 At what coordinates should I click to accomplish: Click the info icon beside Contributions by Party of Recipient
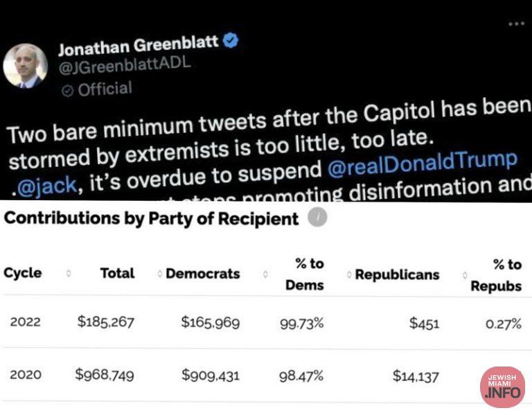[x=317, y=218]
